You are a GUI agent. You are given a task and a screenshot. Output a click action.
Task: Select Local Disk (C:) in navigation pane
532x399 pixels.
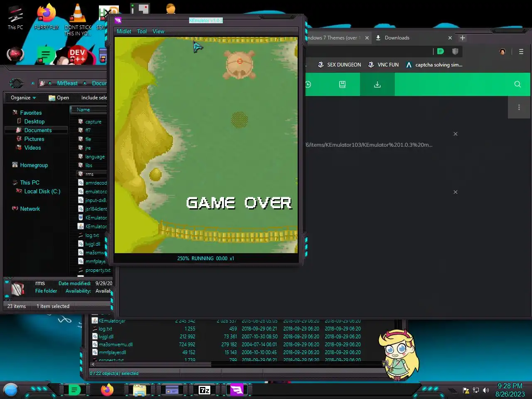[x=42, y=191]
